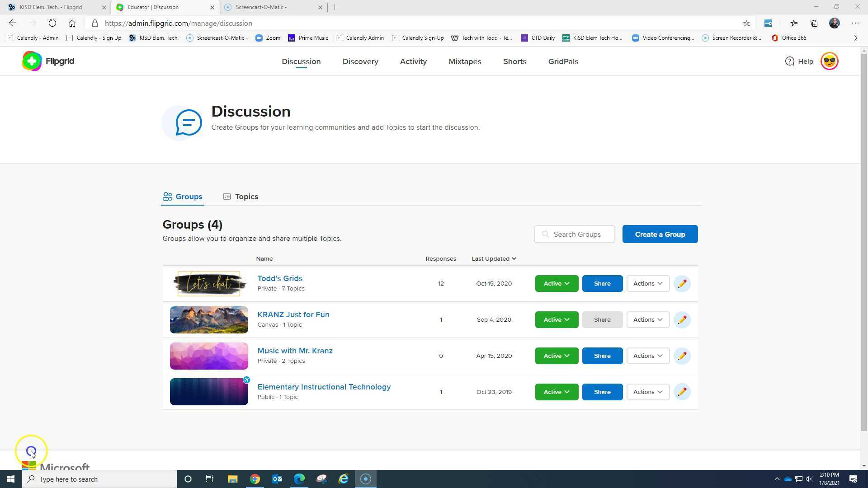Expand Active status for Todd's Grids
Screen dimensions: 868x488
point(557,284)
